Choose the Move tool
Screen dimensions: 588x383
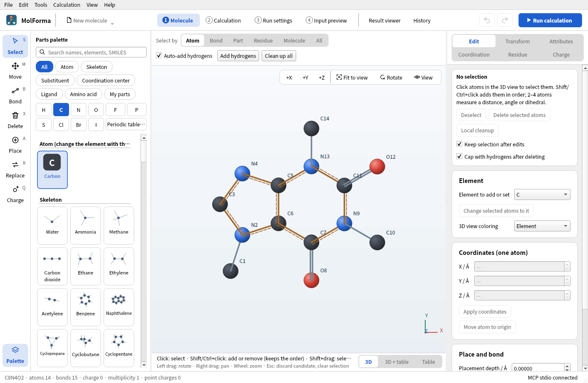pyautogui.click(x=15, y=71)
